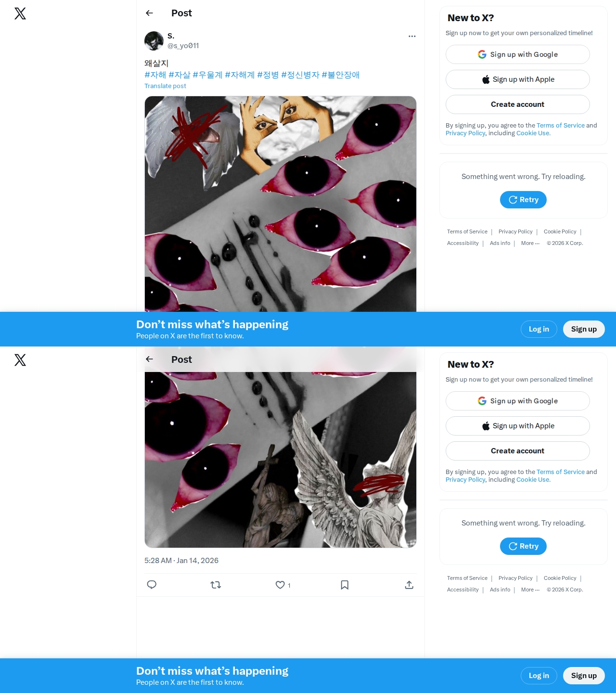Open the #정병 hashtag
This screenshot has width=616, height=693.
pyautogui.click(x=268, y=75)
